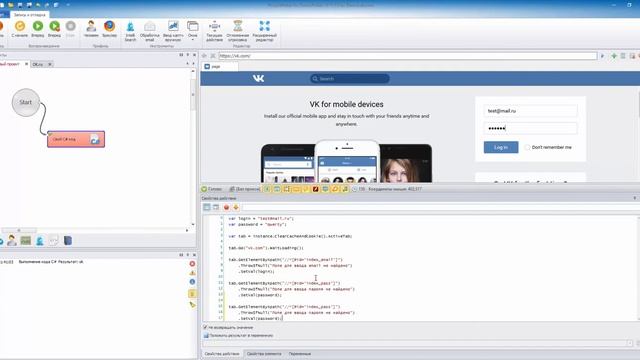
Task: Click the dark red icon in the browser toolbar
Action: pos(316,189)
